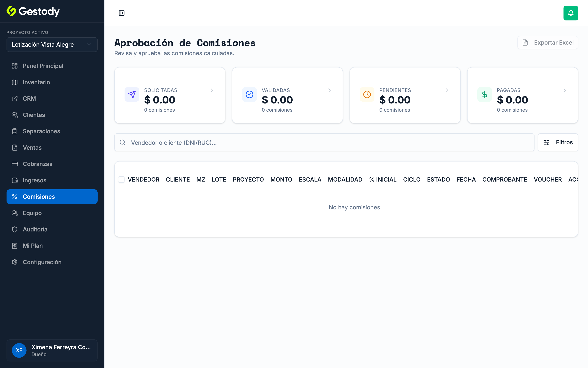Viewport: 588px width, 368px height.
Task: Click the Mi Plan receipt icon
Action: [x=15, y=246]
